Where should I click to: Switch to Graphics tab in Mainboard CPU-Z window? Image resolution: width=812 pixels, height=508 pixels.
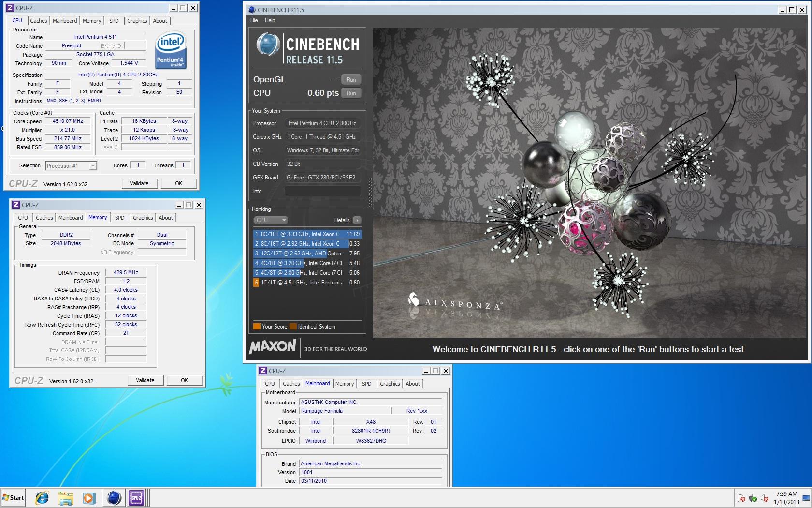click(x=390, y=384)
